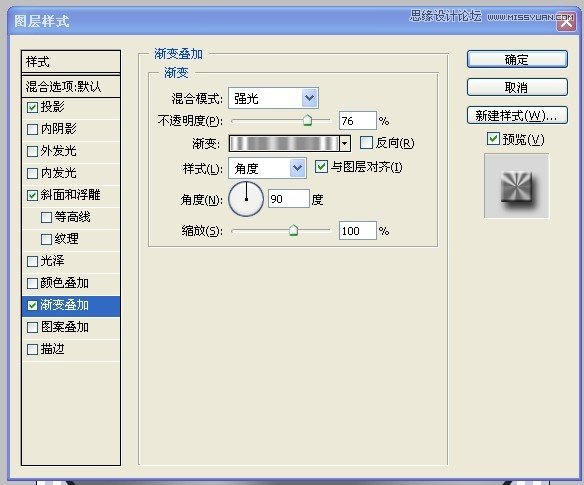Enable the 内发光 inner glow checkbox
The width and height of the screenshot is (584, 485).
click(32, 174)
